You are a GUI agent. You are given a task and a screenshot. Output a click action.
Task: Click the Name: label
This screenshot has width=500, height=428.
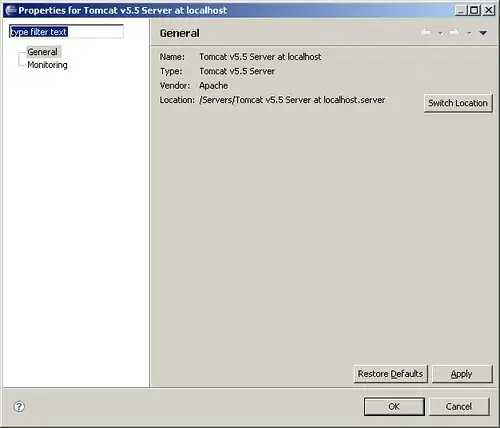click(x=172, y=57)
